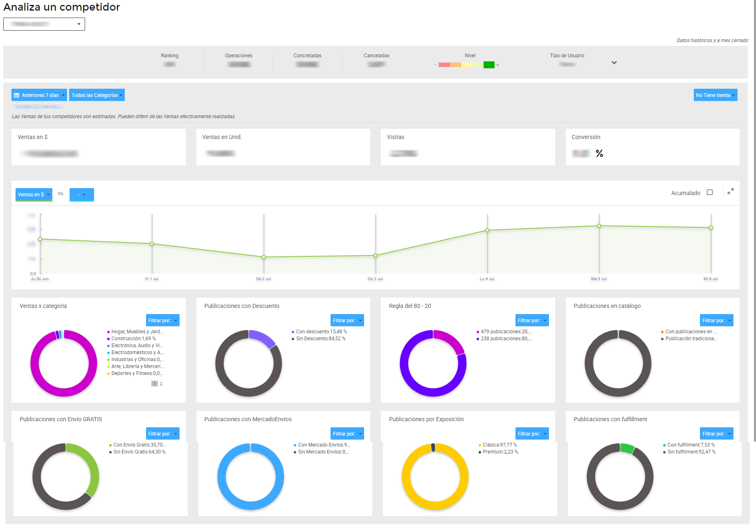Open the Vs. comparison metric dropdown
Screen dimensions: 756x532
[x=82, y=195]
